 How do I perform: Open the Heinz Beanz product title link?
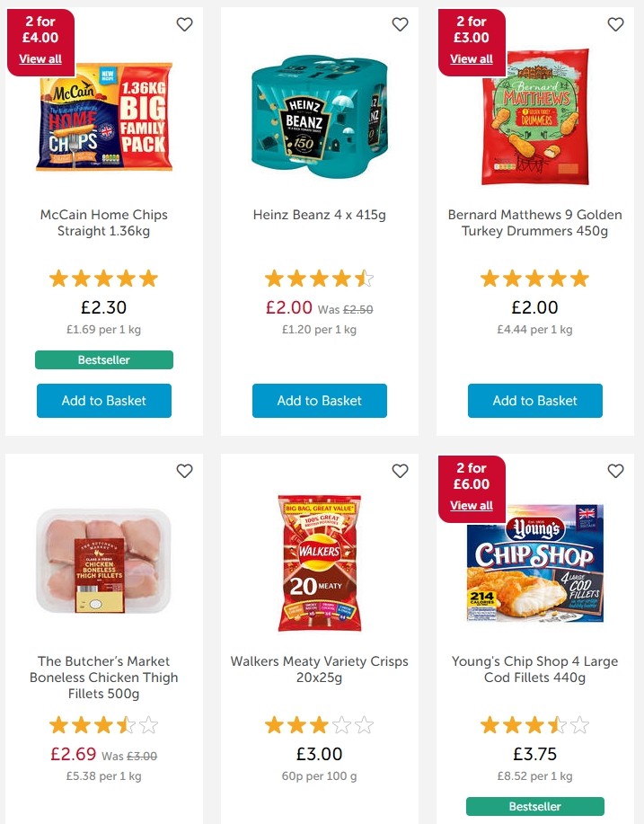tap(319, 215)
